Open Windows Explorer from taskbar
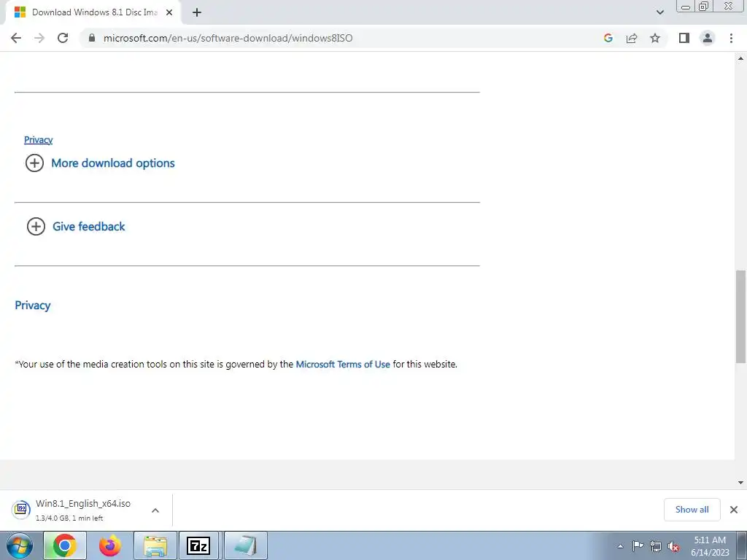Image resolution: width=747 pixels, height=560 pixels. (155, 545)
